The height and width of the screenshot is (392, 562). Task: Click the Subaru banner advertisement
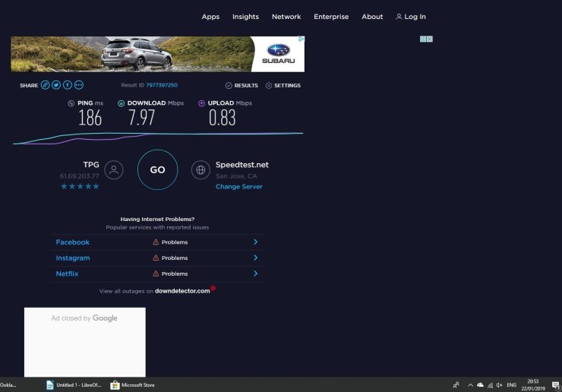(158, 54)
